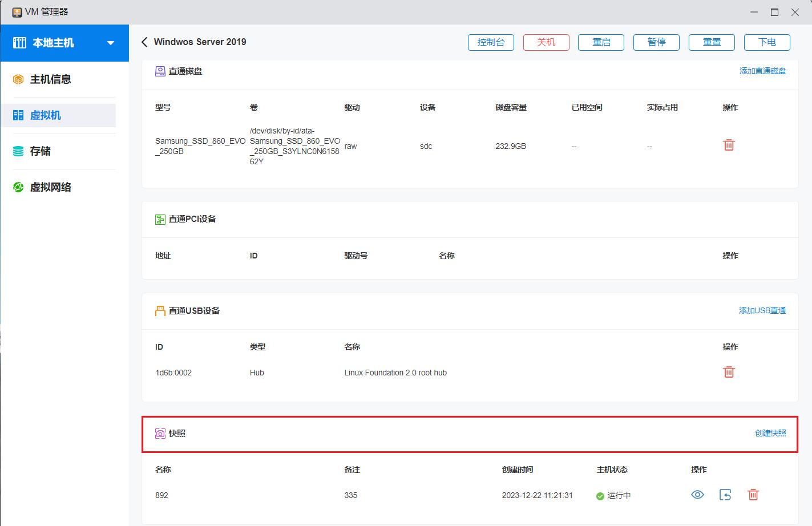Click Linux Foundation 2.0 root hub name
Screen dimensions: 812x526
pos(395,373)
